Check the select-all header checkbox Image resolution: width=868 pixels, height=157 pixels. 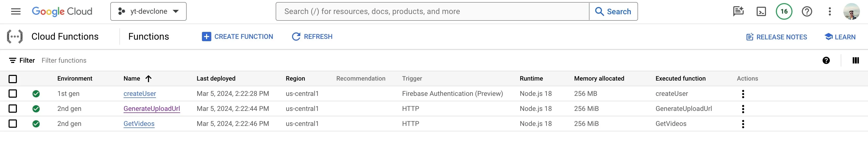(x=13, y=79)
